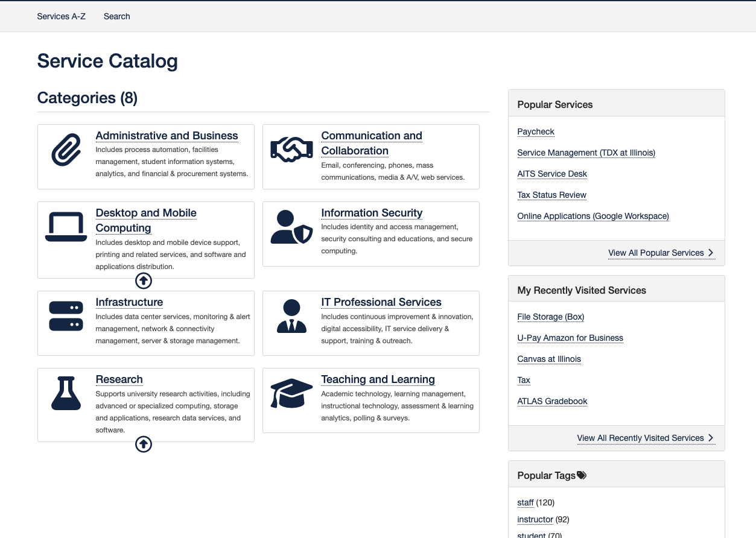Image resolution: width=756 pixels, height=538 pixels.
Task: Select the staff popular tag
Action: click(x=526, y=502)
